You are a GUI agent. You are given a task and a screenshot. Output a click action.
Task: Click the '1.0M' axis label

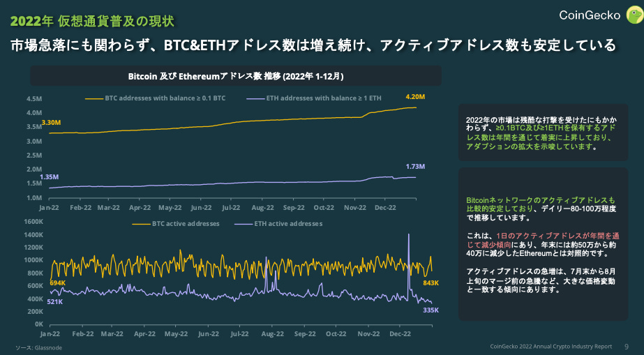click(x=34, y=198)
